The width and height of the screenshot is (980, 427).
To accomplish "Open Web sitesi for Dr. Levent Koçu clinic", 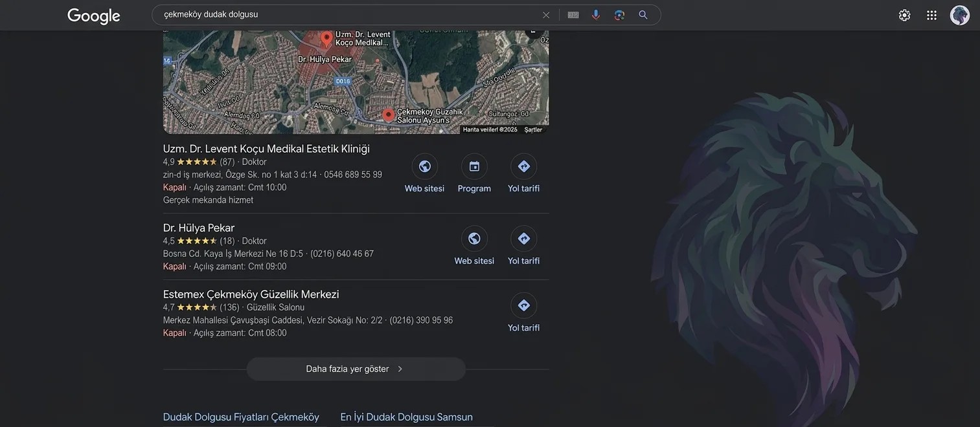I will click(x=425, y=174).
